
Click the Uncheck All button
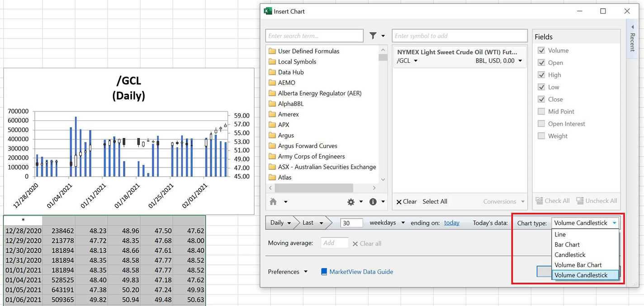597,201
